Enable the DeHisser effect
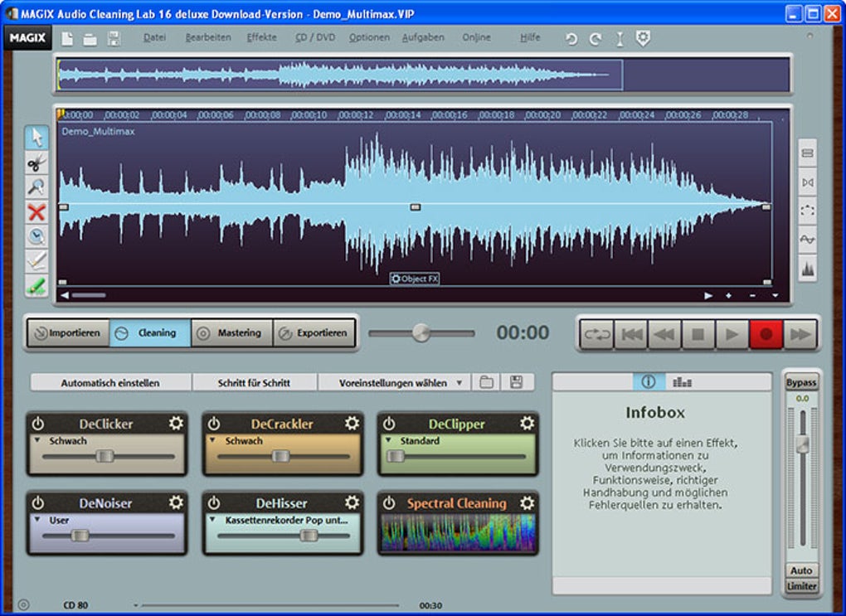The image size is (846, 616). (212, 503)
